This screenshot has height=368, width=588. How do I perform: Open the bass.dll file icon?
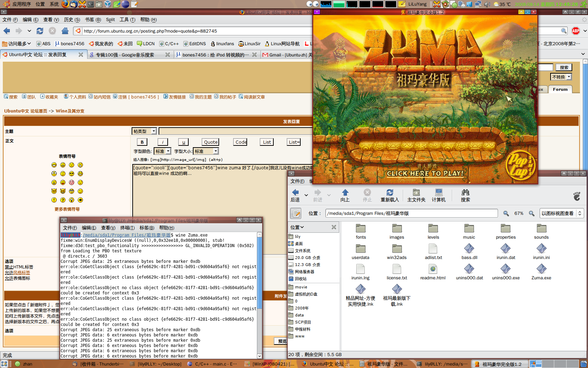click(x=469, y=249)
